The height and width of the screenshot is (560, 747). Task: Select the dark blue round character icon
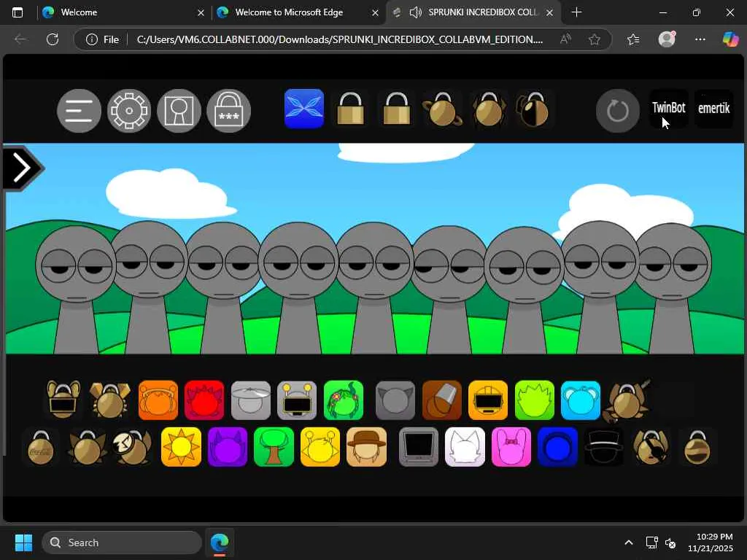557,447
